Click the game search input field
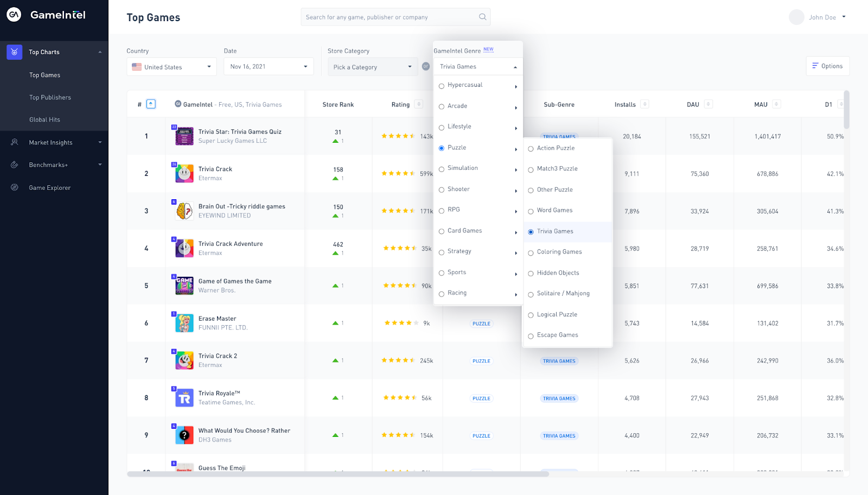The width and height of the screenshot is (868, 495). pos(395,17)
